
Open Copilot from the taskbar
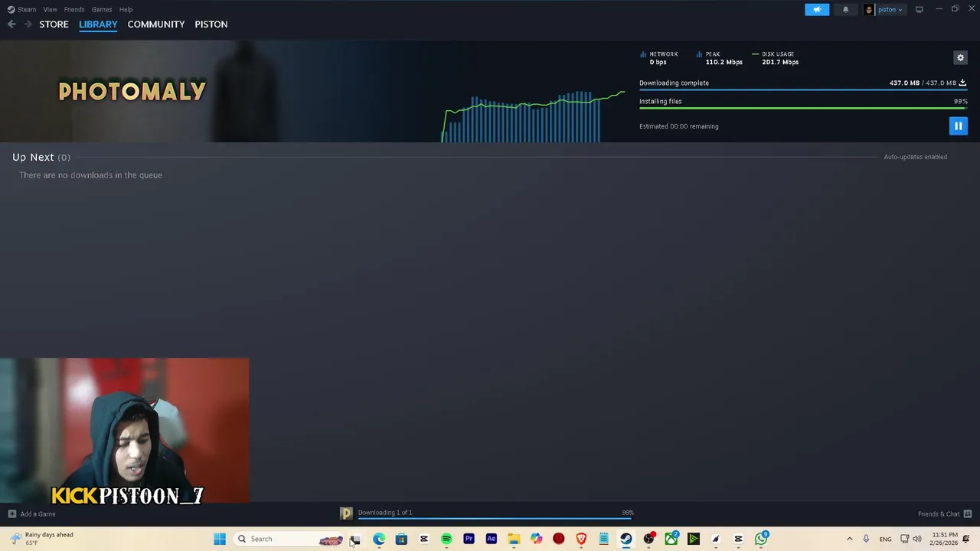pyautogui.click(x=536, y=539)
